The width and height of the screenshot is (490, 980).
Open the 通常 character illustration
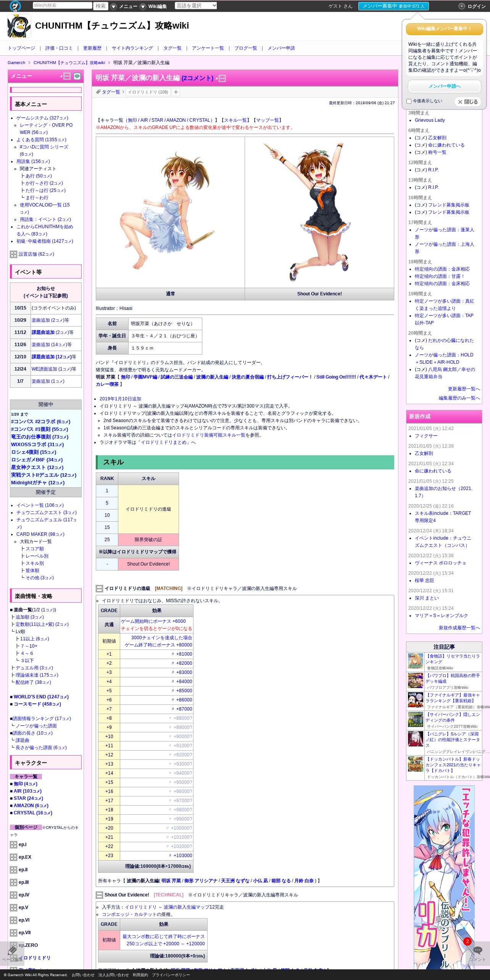click(170, 212)
